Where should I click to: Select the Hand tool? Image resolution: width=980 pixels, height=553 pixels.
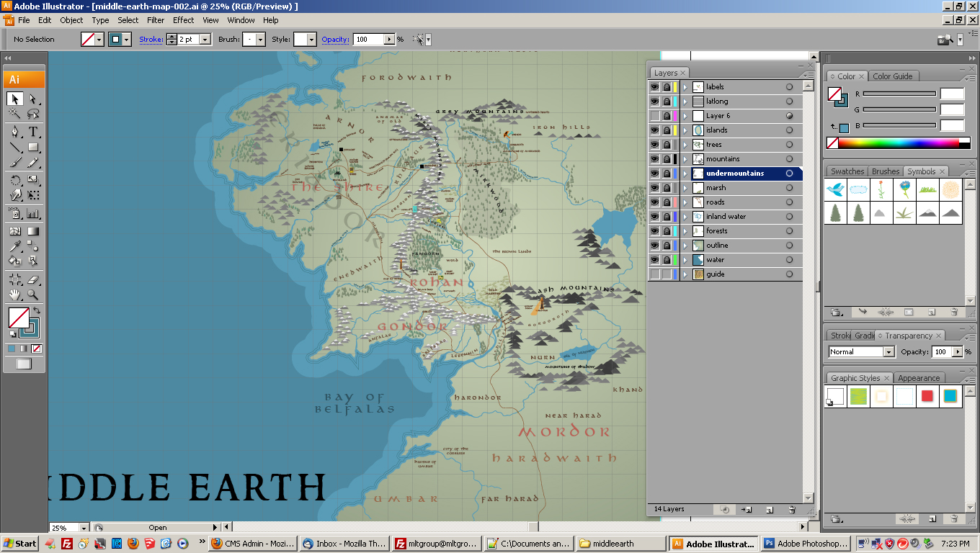pos(15,295)
